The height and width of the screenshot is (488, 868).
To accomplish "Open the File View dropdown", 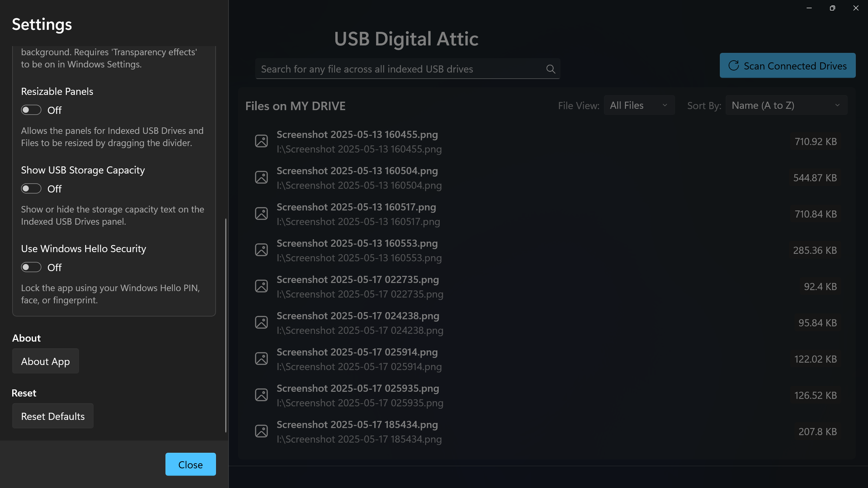I will point(639,105).
